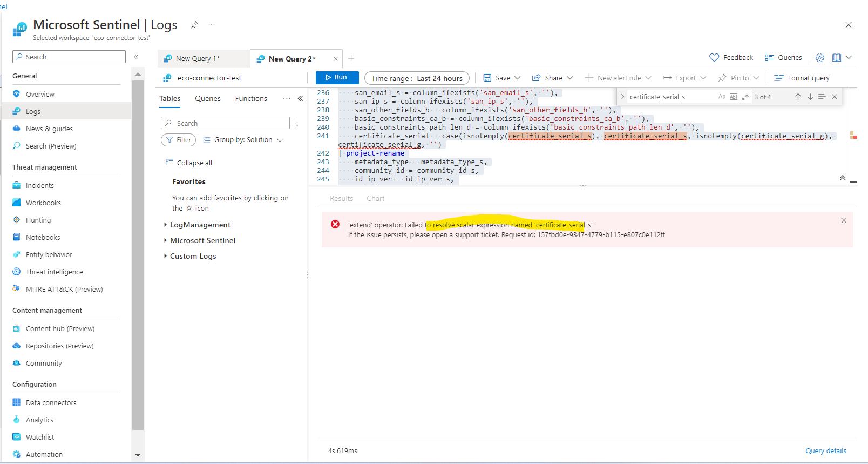Go to next match in find widget
The width and height of the screenshot is (868, 464).
click(810, 97)
